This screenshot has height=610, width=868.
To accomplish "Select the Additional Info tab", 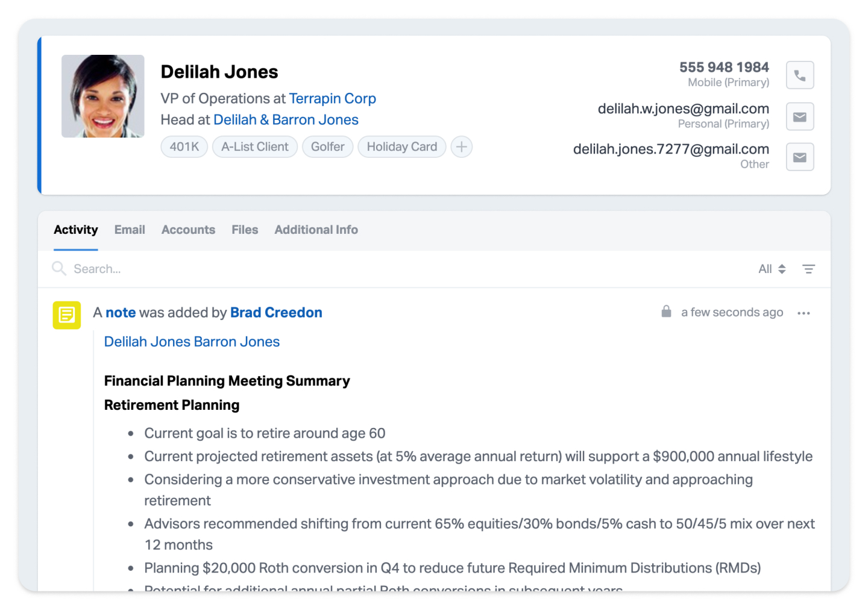I will point(316,230).
